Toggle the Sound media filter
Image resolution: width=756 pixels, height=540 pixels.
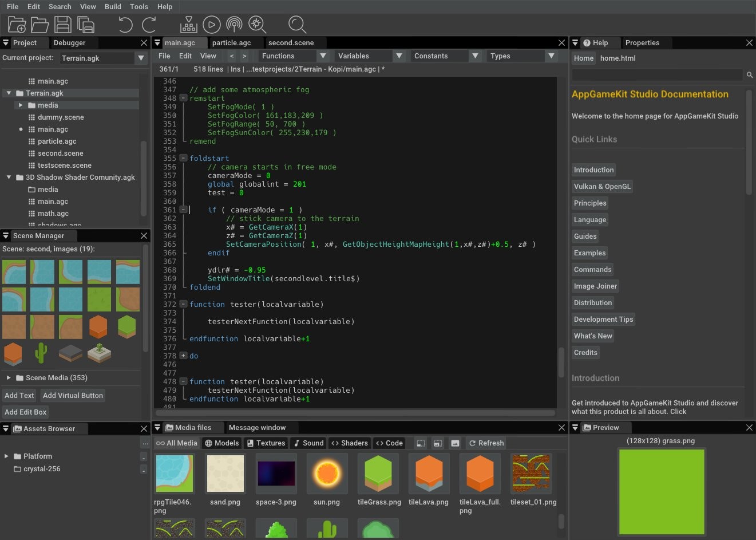point(308,443)
